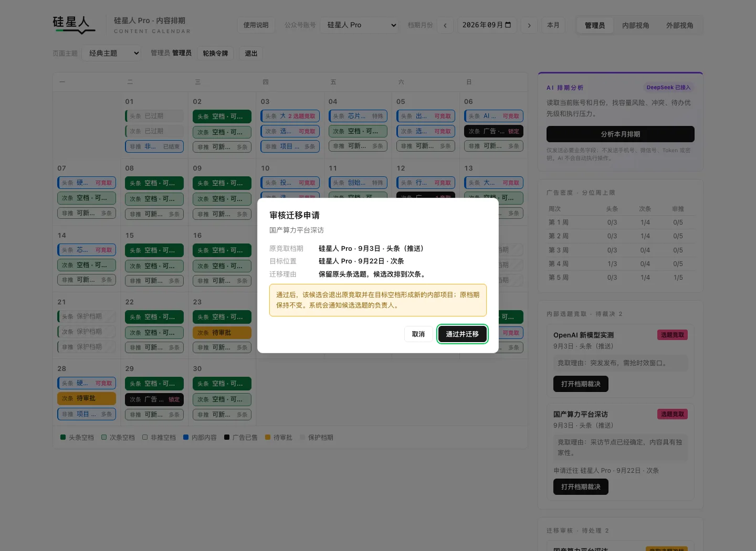Open the calendar picker icon in the month field
756x551 pixels.
pyautogui.click(x=508, y=25)
